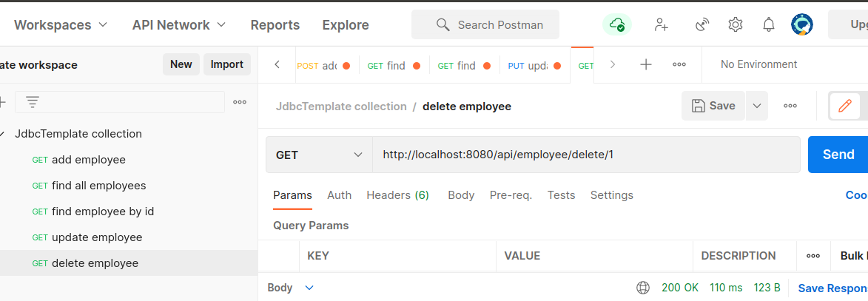Switch to the Auth tab
The height and width of the screenshot is (301, 868).
point(340,195)
